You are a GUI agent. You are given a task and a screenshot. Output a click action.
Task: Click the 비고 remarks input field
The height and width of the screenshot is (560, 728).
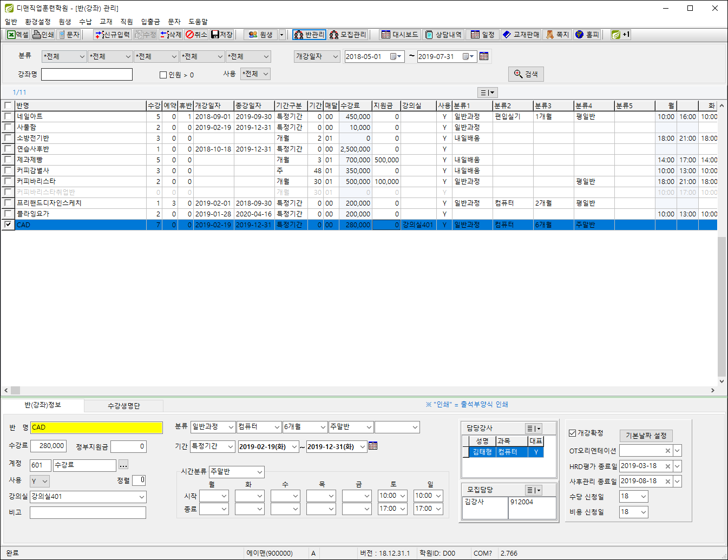pos(88,512)
